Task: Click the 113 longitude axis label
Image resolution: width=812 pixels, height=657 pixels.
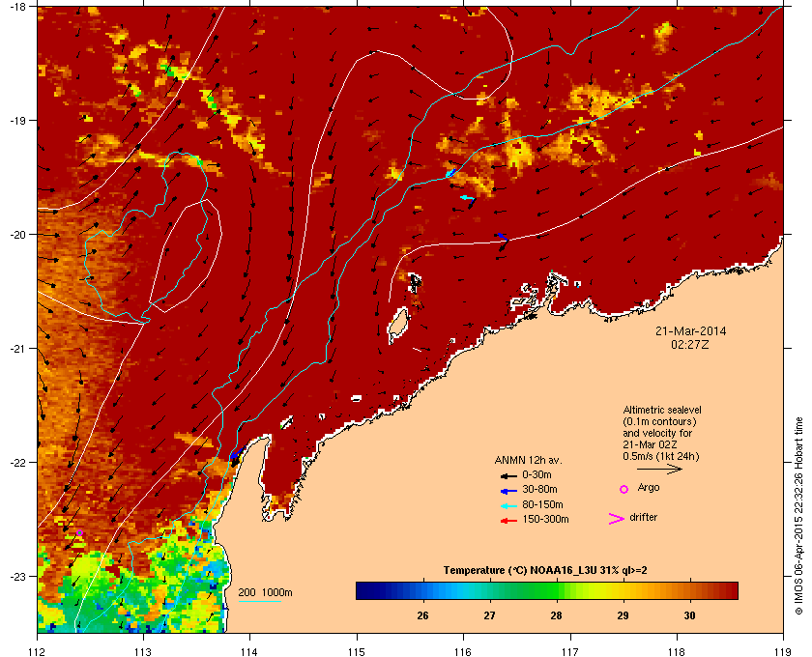Action: click(143, 652)
